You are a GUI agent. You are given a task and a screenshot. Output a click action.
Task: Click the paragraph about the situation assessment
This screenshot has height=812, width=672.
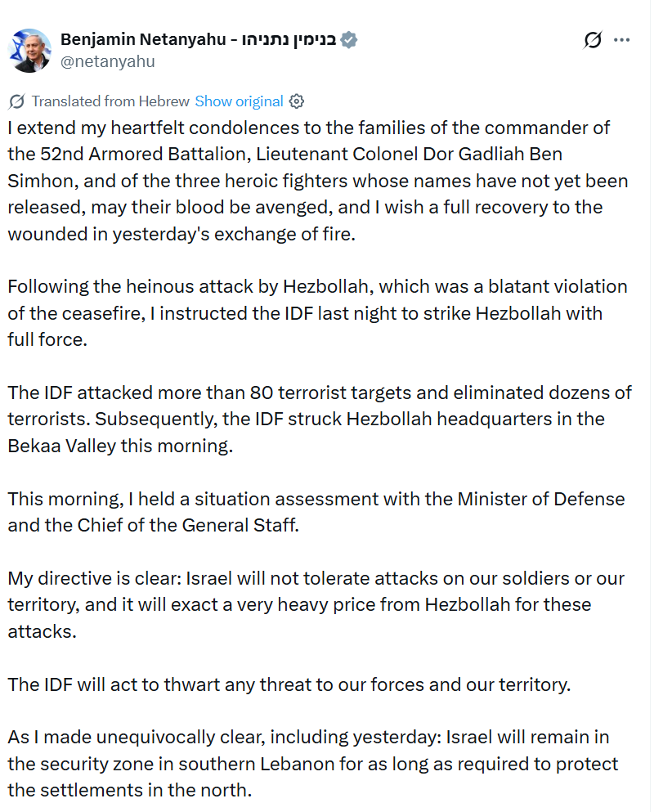[316, 512]
